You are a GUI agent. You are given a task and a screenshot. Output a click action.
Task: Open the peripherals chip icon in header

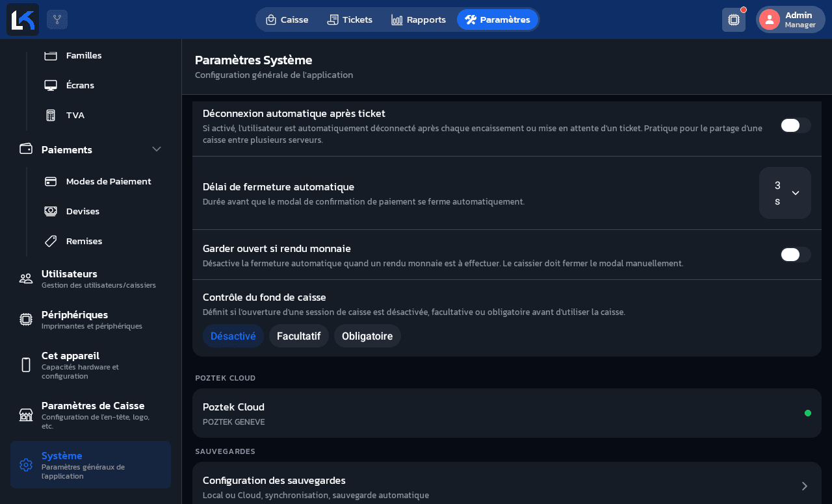734,19
